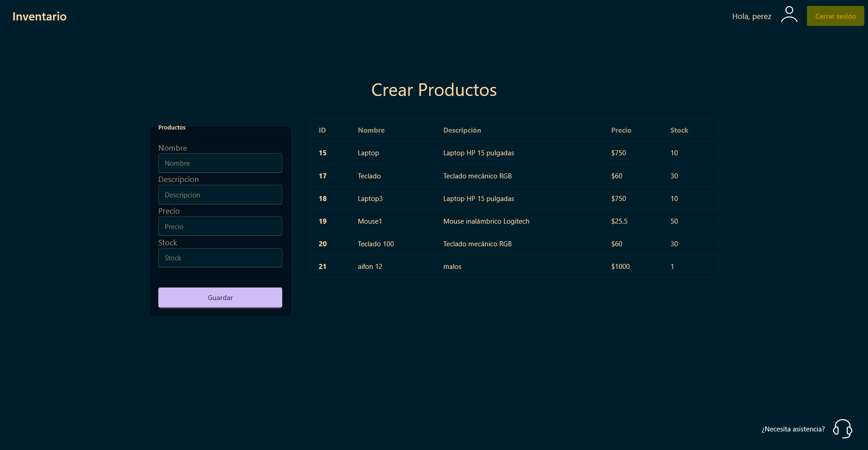868x450 pixels.
Task: Go to Inventario home logo link
Action: click(39, 16)
